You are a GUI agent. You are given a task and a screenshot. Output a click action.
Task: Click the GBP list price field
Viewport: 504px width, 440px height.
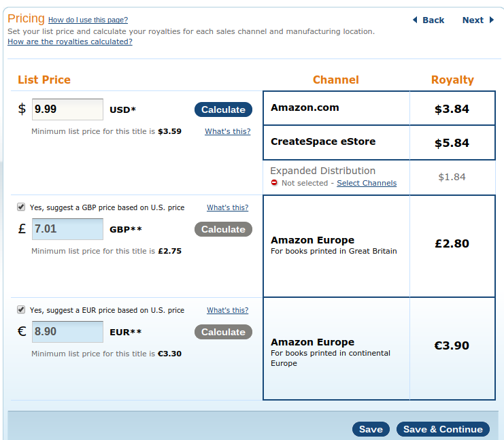click(x=67, y=229)
